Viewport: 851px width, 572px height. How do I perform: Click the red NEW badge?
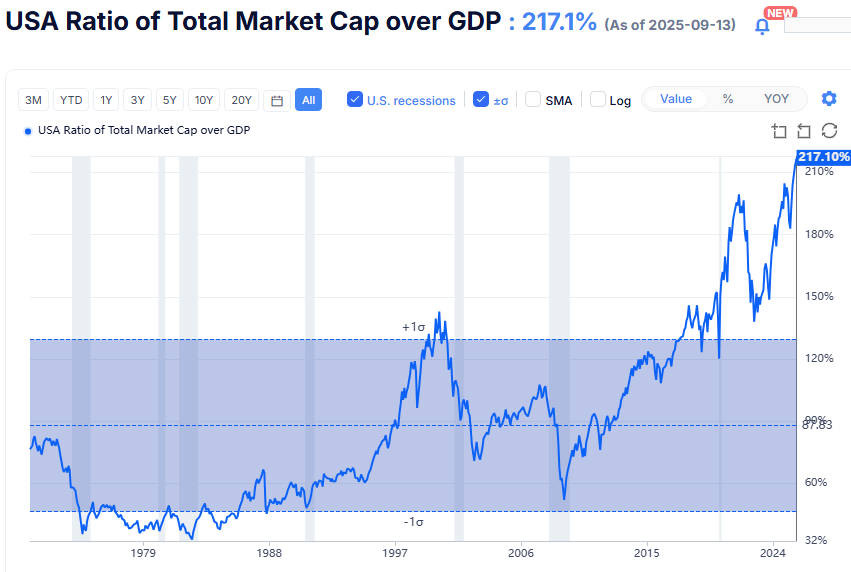tap(780, 12)
